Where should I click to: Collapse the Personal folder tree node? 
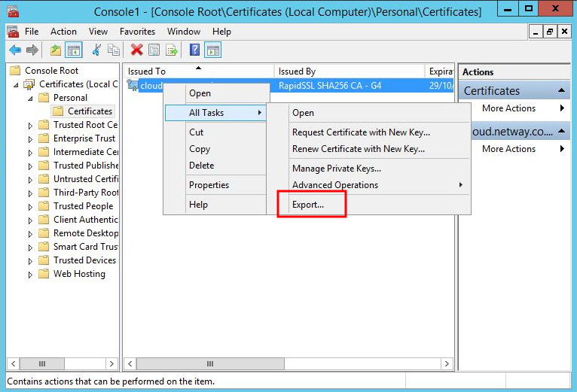click(x=31, y=98)
